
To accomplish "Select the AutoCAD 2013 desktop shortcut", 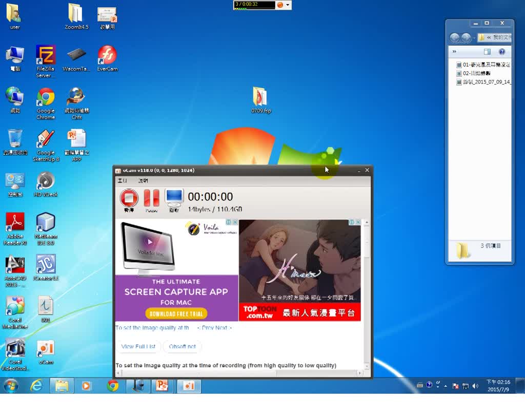I will click(15, 271).
